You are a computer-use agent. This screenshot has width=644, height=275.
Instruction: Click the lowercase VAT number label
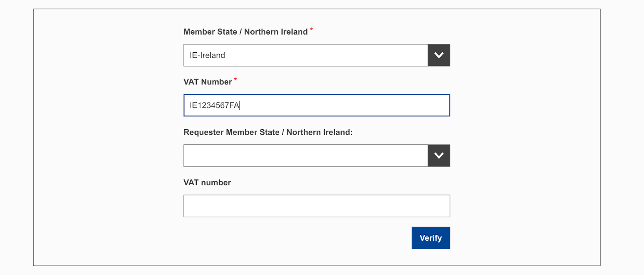(207, 182)
